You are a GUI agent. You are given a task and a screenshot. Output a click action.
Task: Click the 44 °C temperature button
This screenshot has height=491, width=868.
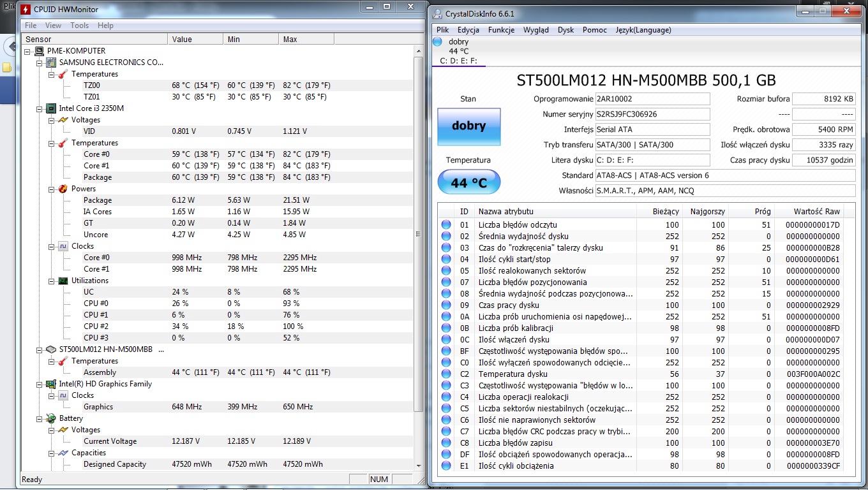click(469, 183)
